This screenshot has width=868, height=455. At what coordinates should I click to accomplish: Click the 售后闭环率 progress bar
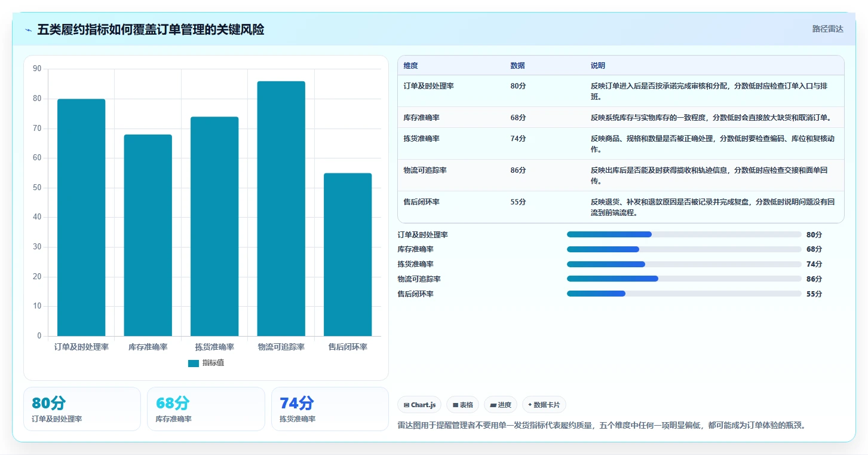(684, 294)
